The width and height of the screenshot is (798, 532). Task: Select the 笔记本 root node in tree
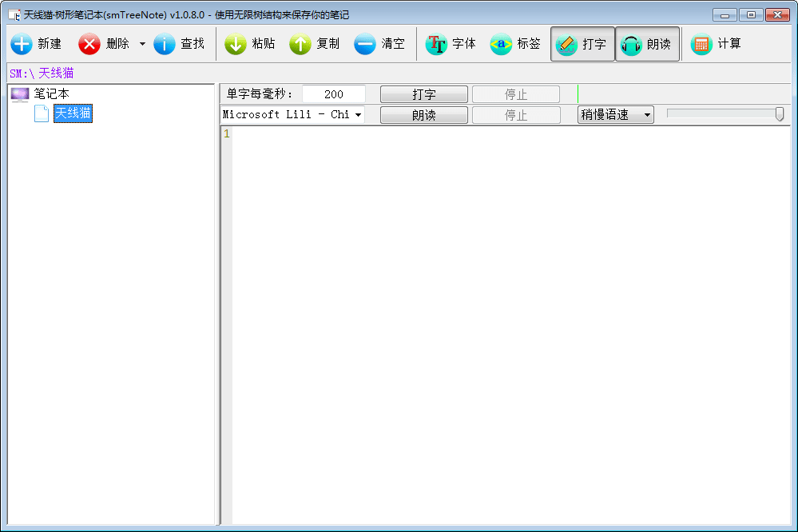[x=51, y=93]
